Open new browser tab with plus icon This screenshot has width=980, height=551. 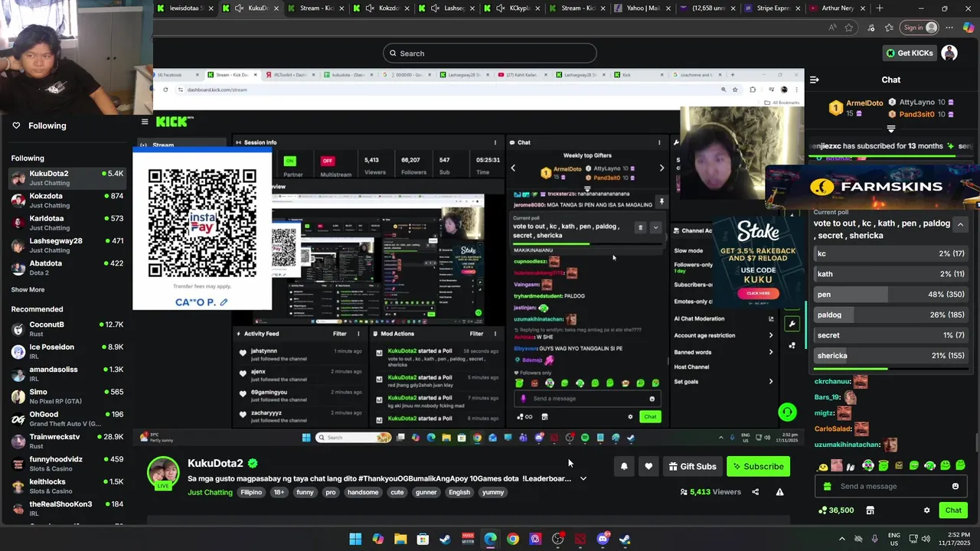879,8
